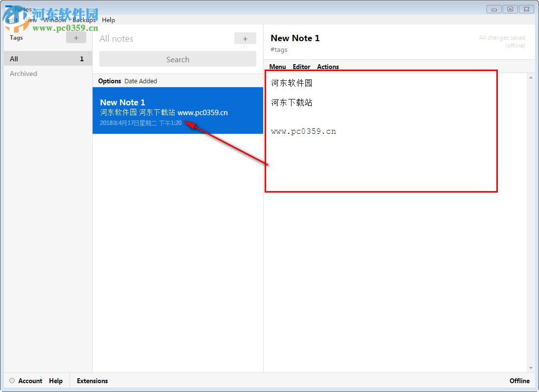Open the Actions dropdown
539x392 pixels.
point(328,67)
